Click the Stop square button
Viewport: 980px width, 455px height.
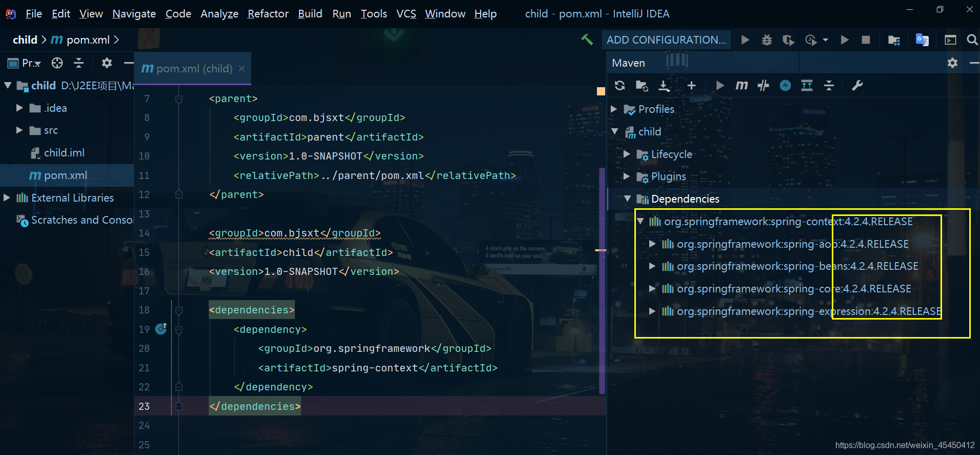(866, 40)
